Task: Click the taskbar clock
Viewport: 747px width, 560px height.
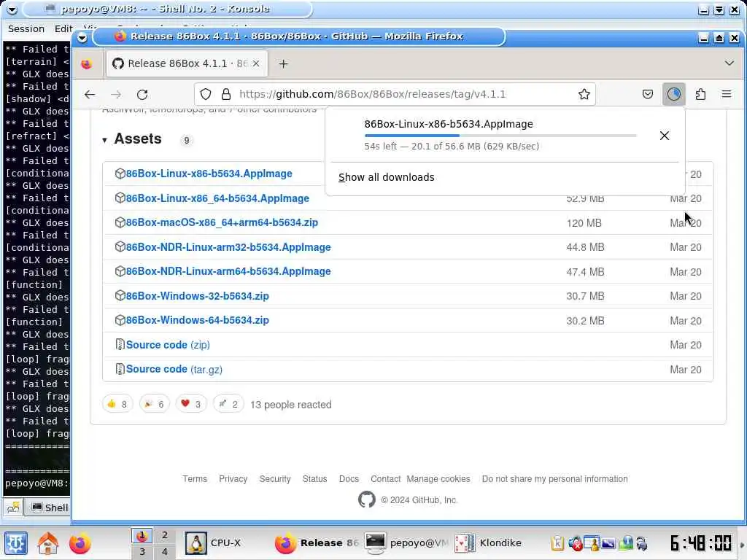Action: point(700,542)
